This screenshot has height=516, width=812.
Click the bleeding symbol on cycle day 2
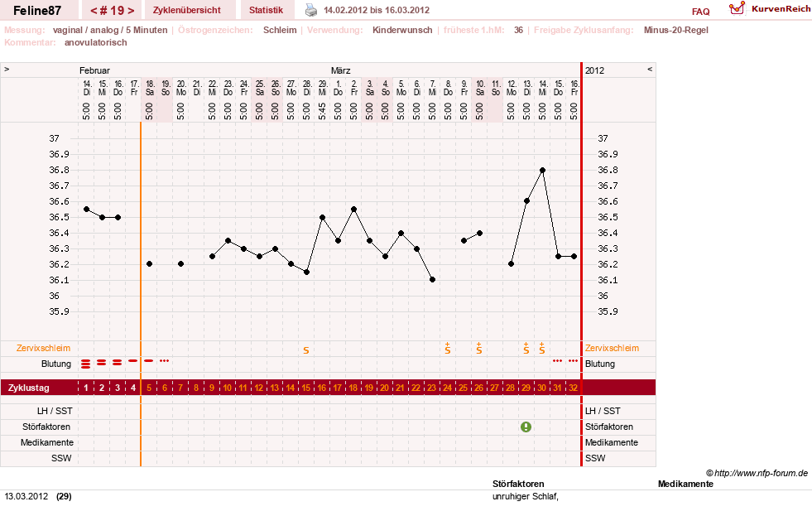pos(102,363)
